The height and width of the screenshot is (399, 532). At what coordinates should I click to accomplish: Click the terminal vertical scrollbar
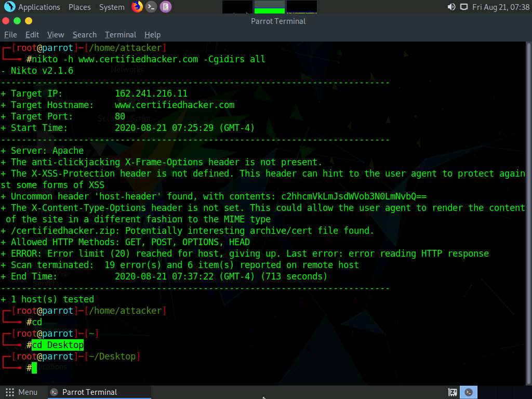point(529,213)
